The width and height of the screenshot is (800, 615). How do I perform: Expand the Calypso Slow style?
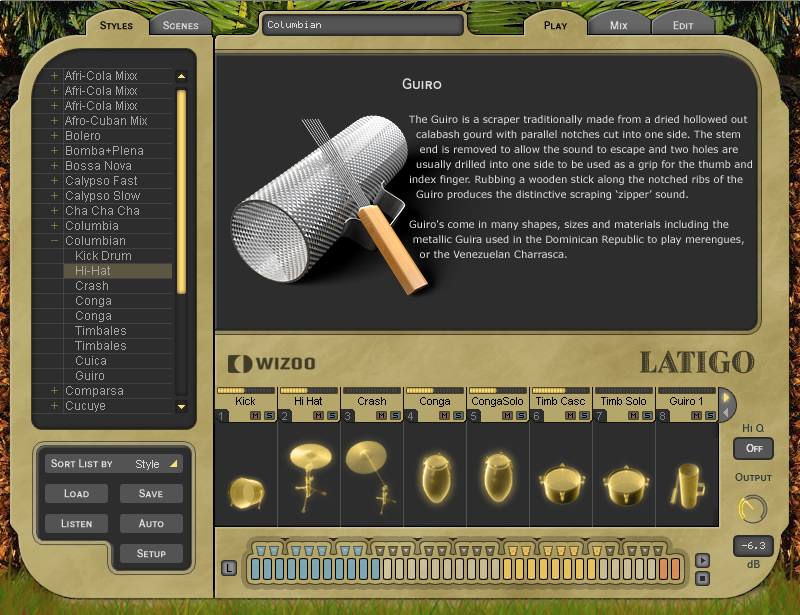tap(54, 195)
